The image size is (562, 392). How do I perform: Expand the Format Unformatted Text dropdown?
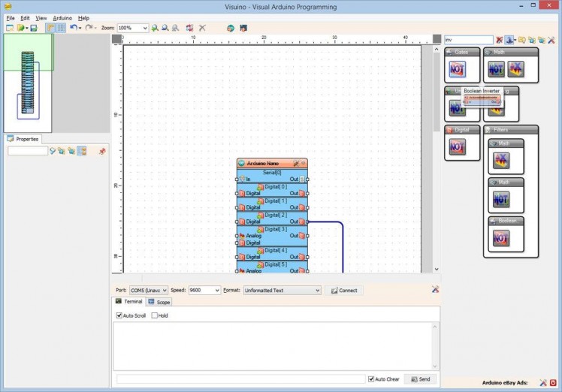pos(317,290)
